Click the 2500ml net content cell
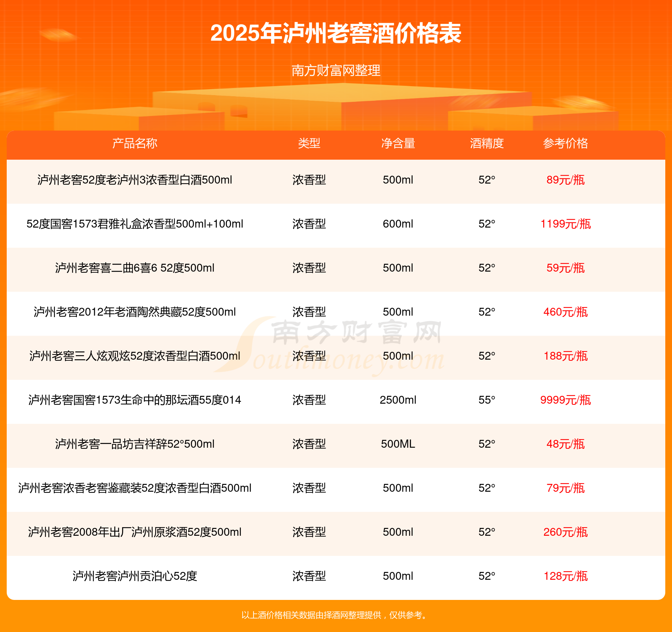The height and width of the screenshot is (632, 672). tap(398, 400)
